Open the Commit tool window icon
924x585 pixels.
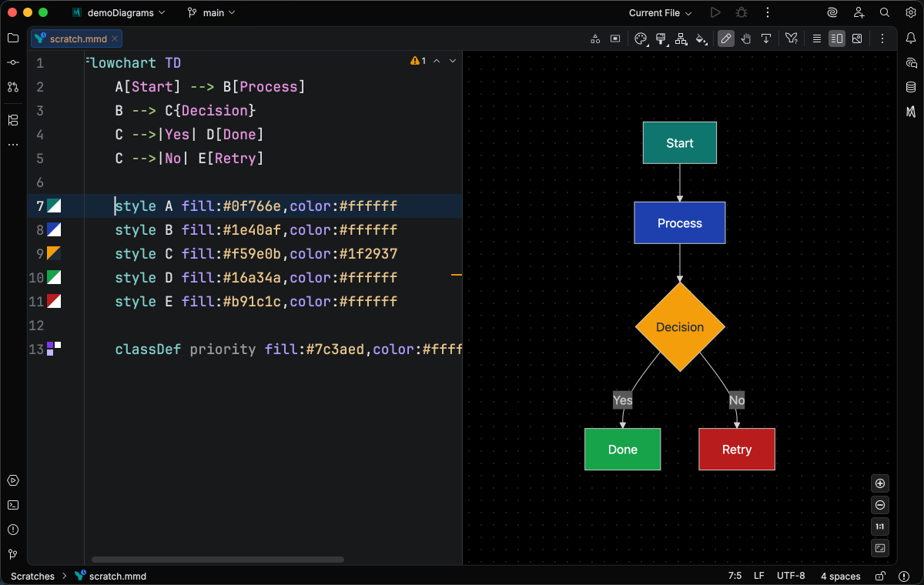click(12, 62)
